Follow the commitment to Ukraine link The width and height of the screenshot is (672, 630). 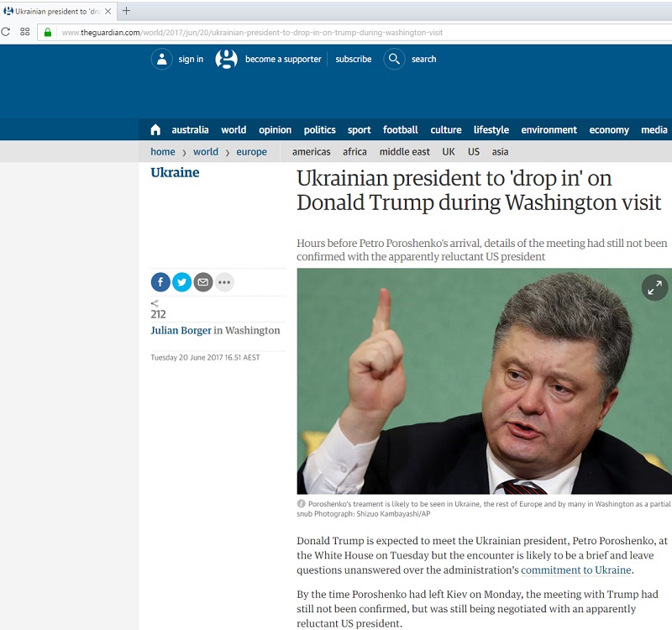click(576, 570)
